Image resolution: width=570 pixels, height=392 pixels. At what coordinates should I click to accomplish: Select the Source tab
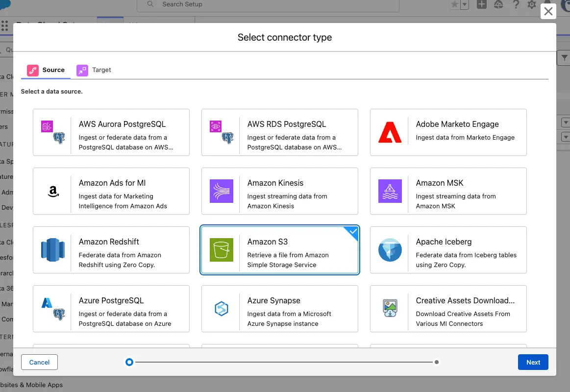click(47, 70)
